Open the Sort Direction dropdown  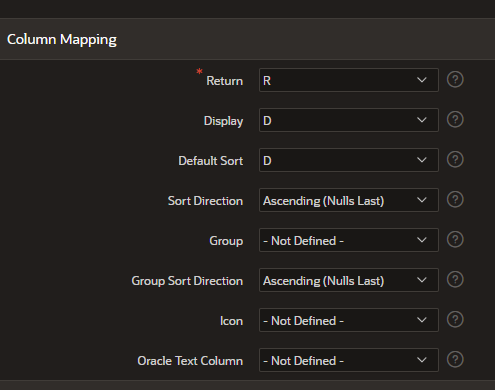[x=349, y=200]
